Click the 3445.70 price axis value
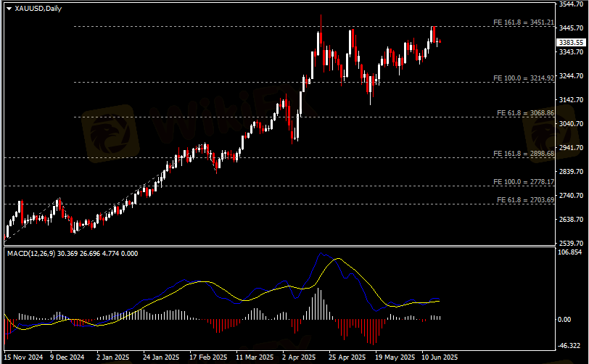The width and height of the screenshot is (589, 364). [571, 28]
